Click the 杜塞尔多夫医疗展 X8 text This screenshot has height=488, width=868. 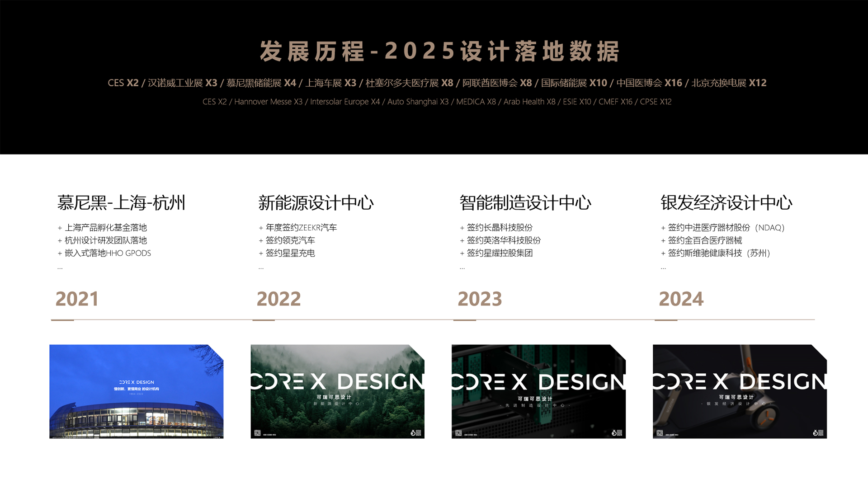(409, 83)
